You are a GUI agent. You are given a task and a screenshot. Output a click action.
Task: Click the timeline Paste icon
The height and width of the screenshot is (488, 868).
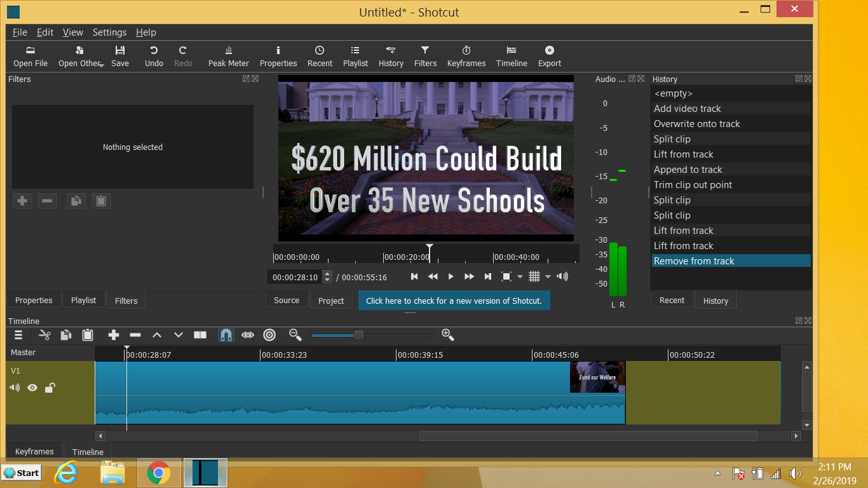[x=88, y=335]
